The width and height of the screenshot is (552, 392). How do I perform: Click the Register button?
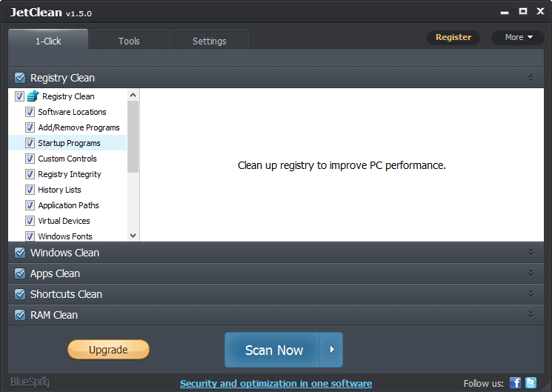[453, 37]
